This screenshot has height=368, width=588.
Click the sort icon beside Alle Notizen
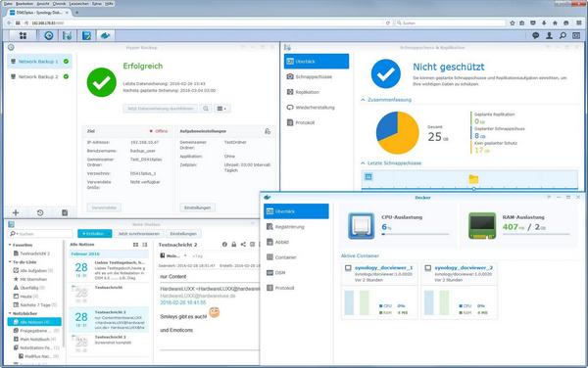tap(145, 245)
